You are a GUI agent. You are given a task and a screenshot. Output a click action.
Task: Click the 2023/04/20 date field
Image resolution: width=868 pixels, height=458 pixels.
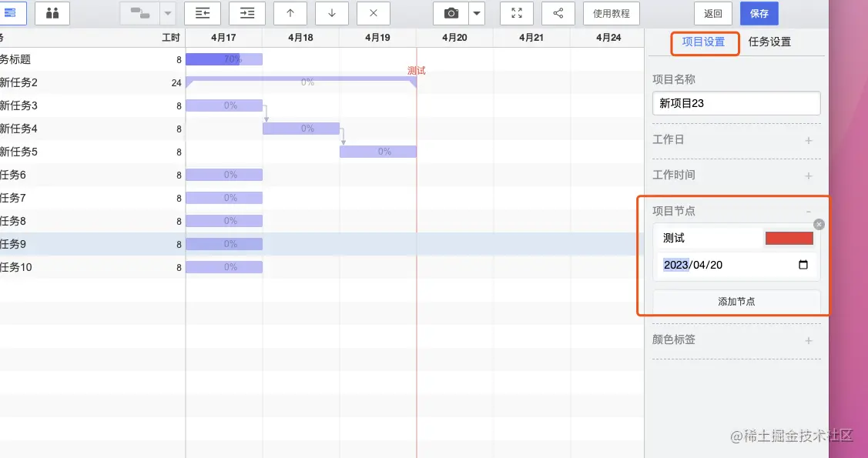click(736, 265)
